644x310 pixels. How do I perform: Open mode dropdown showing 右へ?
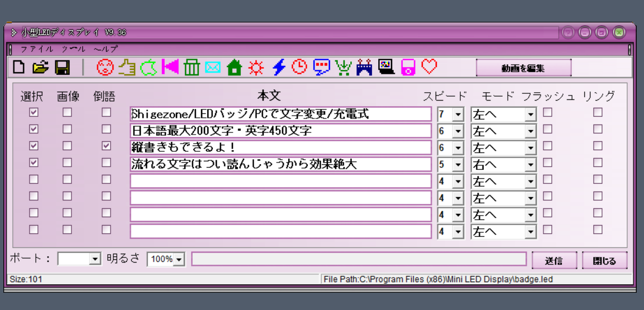tap(531, 165)
